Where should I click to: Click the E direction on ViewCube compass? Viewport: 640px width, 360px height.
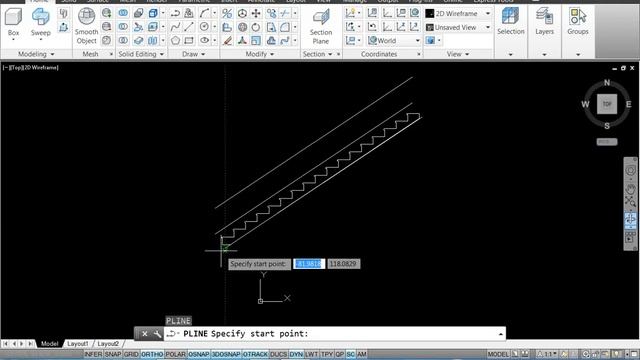[x=629, y=104]
